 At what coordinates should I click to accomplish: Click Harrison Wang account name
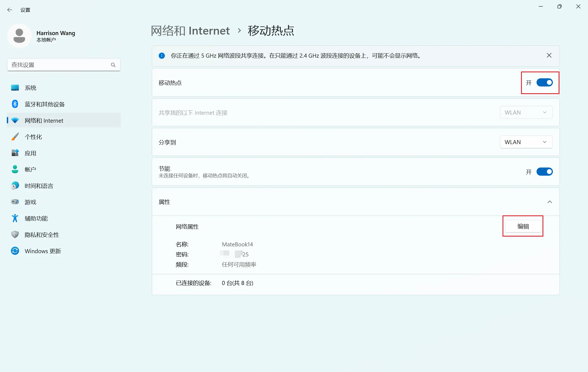coord(56,33)
